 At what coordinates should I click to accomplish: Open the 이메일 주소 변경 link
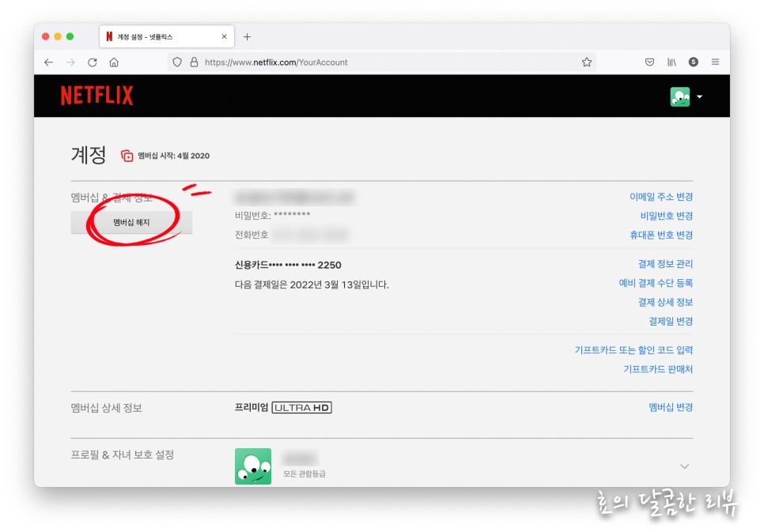[x=661, y=197]
